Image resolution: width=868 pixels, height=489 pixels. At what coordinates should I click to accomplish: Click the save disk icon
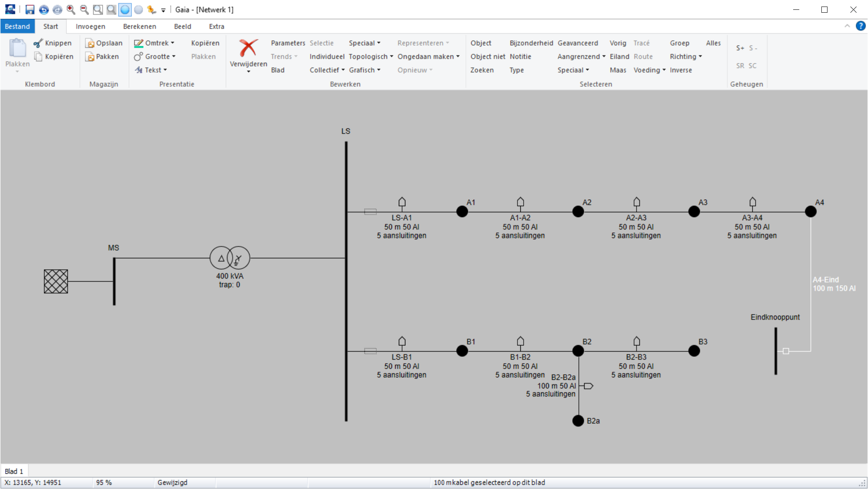pyautogui.click(x=30, y=9)
